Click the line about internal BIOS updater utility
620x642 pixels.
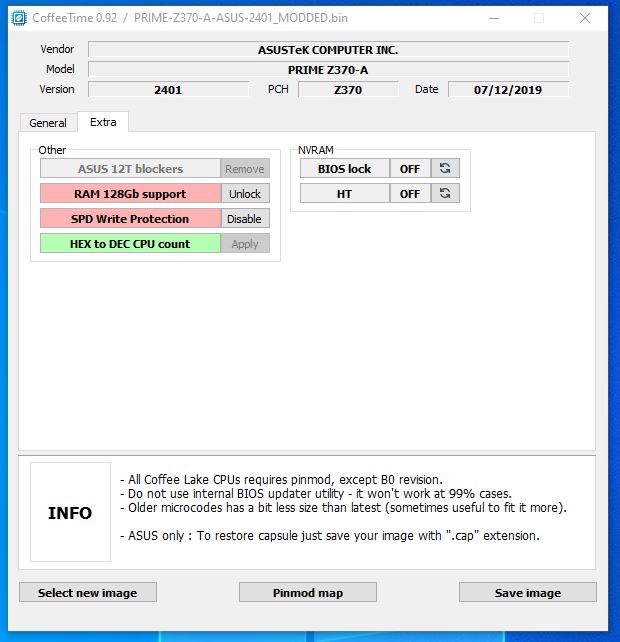pyautogui.click(x=316, y=493)
